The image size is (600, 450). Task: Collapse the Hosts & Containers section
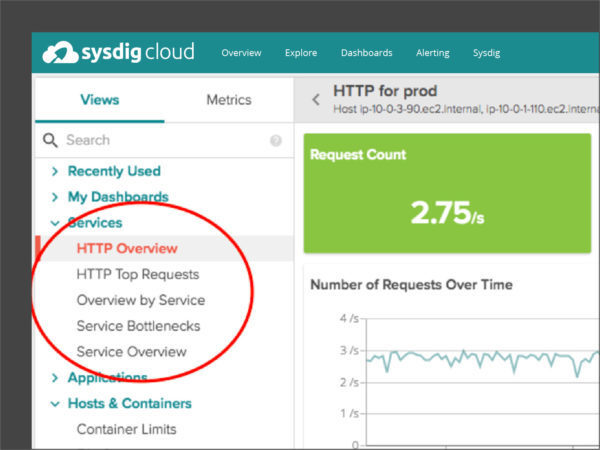55,404
